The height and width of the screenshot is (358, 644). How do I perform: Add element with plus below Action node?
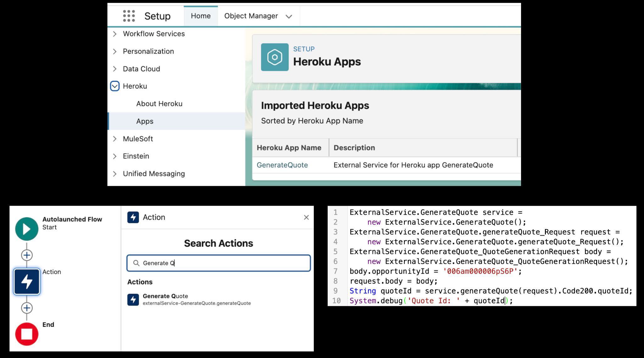point(27,308)
